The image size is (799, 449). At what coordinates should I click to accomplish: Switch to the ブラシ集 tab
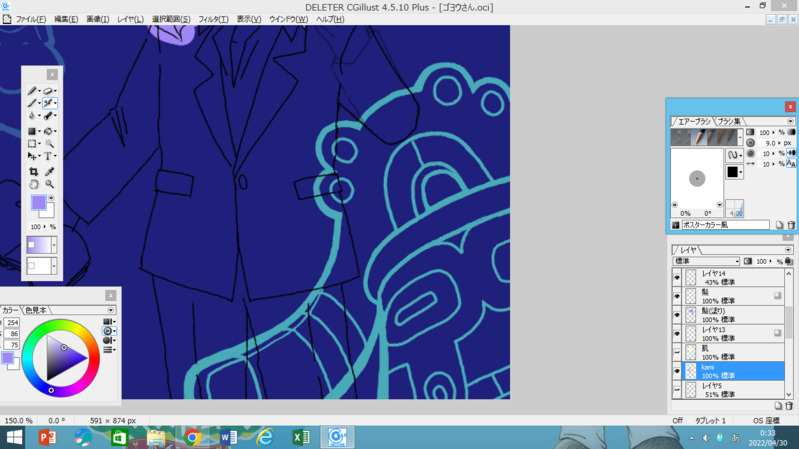729,121
